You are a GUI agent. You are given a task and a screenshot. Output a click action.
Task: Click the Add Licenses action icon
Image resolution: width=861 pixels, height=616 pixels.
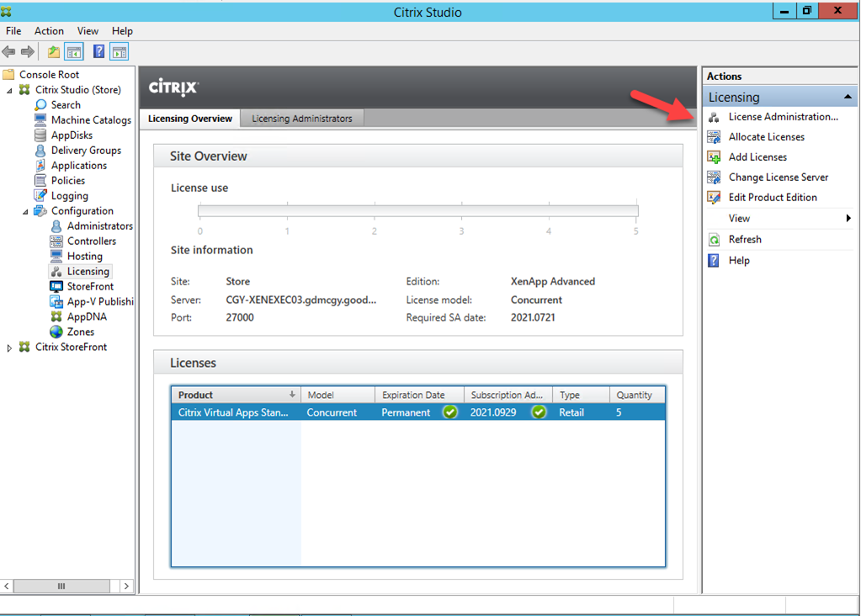(x=714, y=157)
